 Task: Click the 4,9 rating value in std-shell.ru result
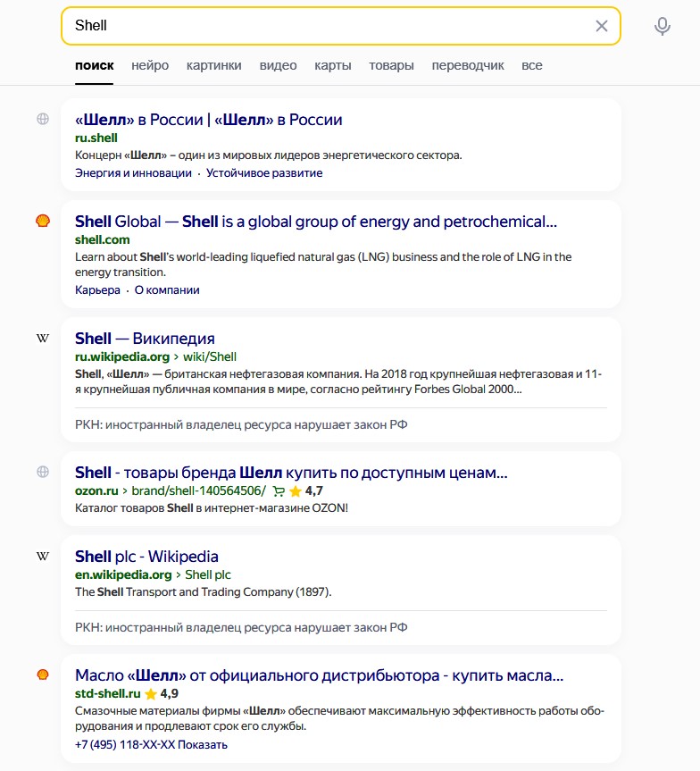point(169,694)
